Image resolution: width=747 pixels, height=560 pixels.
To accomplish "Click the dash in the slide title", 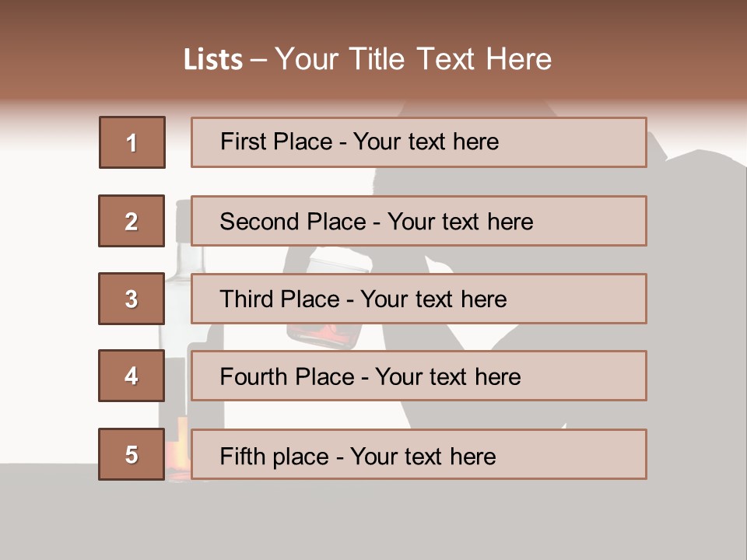I will point(258,61).
